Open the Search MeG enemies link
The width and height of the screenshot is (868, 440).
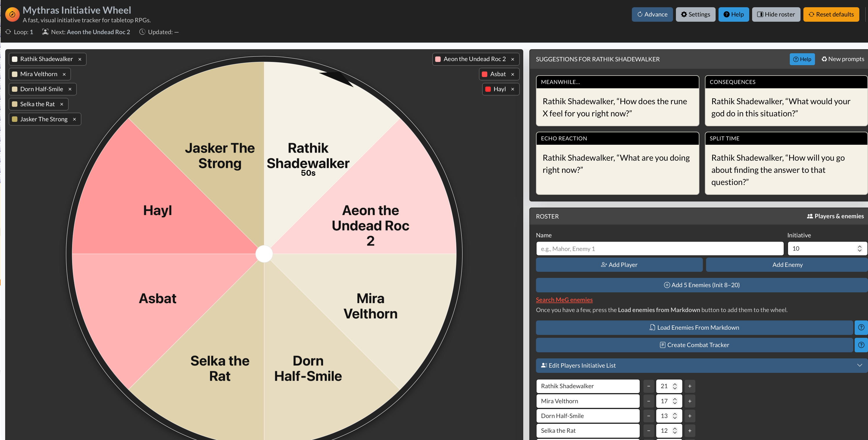coord(564,300)
